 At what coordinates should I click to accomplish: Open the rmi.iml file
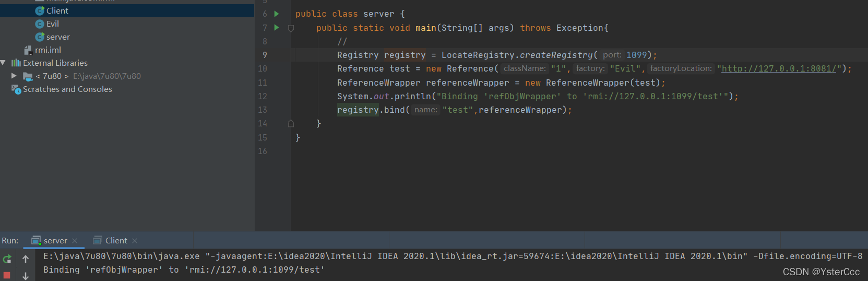[48, 50]
